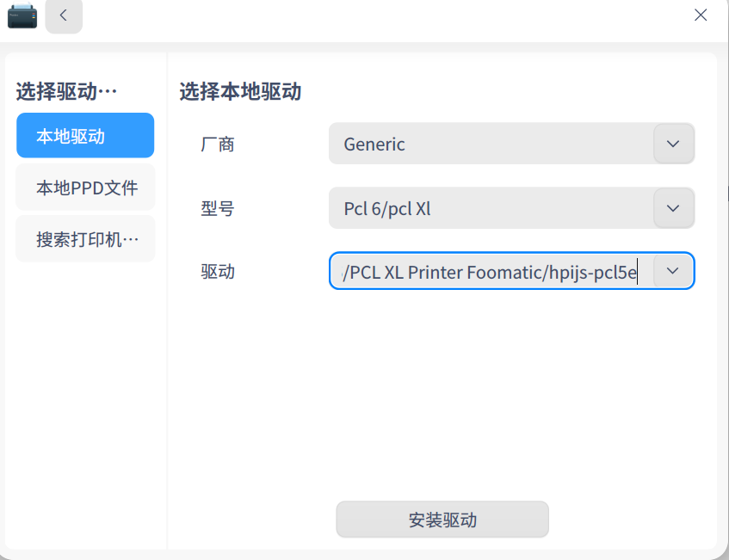
Task: Expand the 驱动 dropdown chevron
Action: tap(673, 271)
